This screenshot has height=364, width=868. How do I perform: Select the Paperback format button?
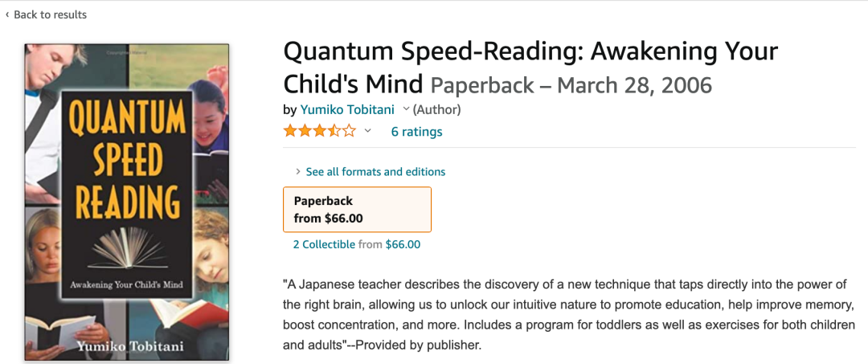tap(357, 209)
